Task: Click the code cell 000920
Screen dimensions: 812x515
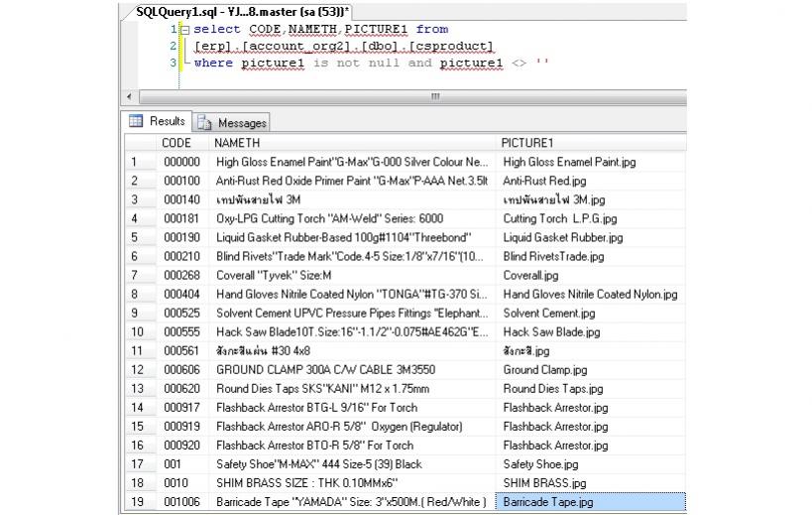Action: point(182,446)
